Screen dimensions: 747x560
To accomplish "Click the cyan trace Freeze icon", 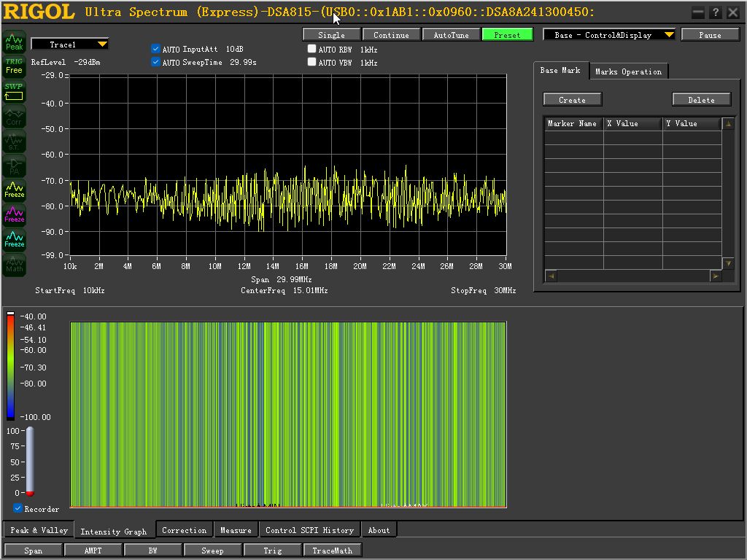I will [15, 239].
